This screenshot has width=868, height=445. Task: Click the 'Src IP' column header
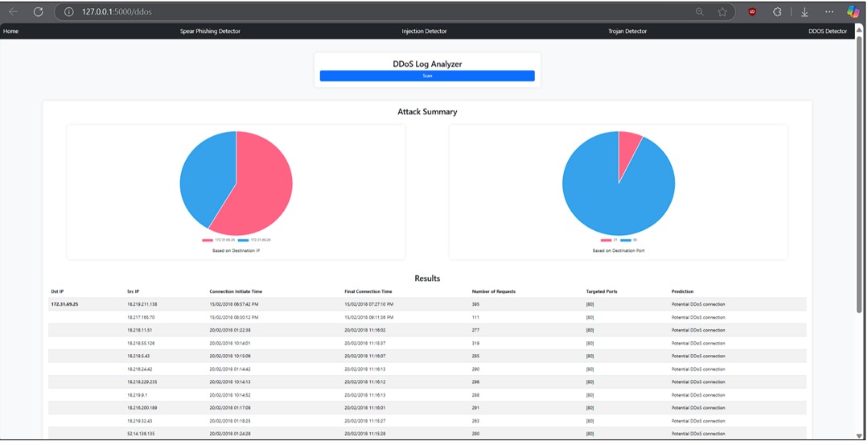click(x=134, y=291)
